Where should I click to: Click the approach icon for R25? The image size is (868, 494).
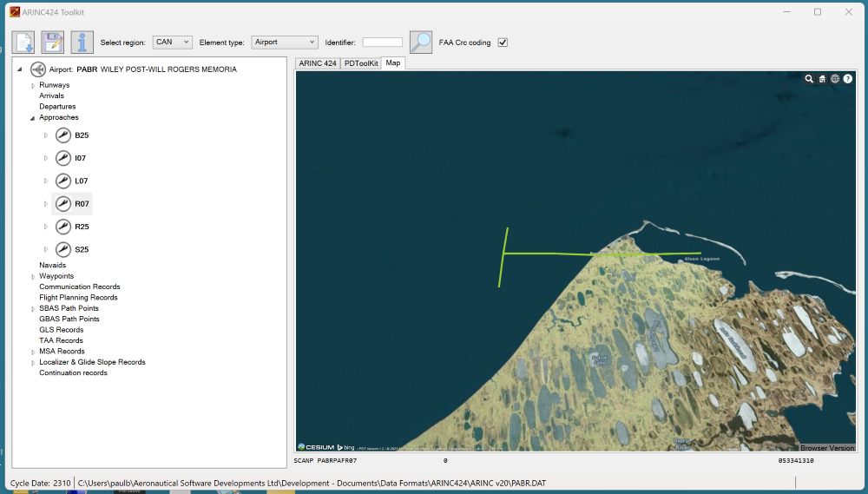click(63, 227)
